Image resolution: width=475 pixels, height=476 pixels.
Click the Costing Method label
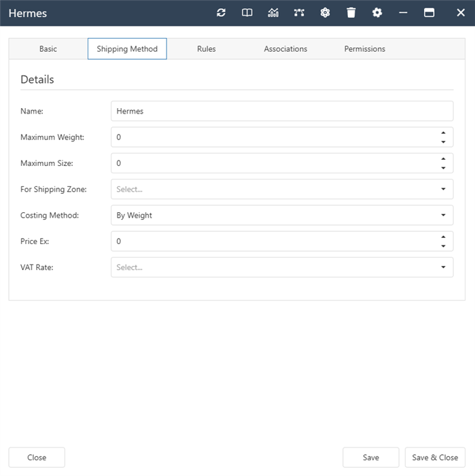[x=50, y=216]
